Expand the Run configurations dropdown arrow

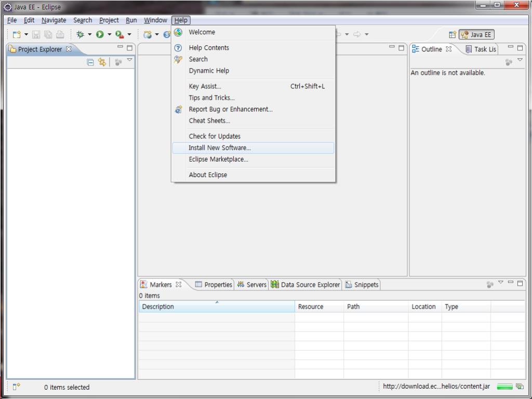109,34
